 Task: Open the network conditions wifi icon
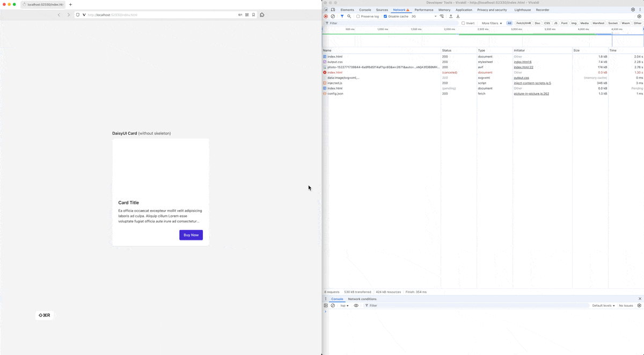click(442, 17)
